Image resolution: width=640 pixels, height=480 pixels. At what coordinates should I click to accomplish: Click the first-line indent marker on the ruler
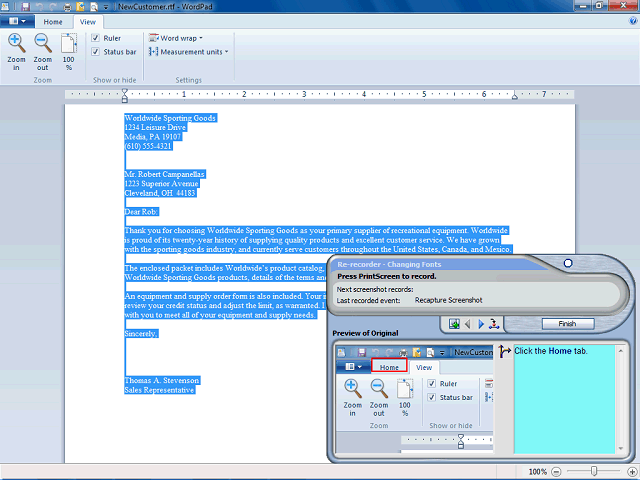[x=125, y=92]
